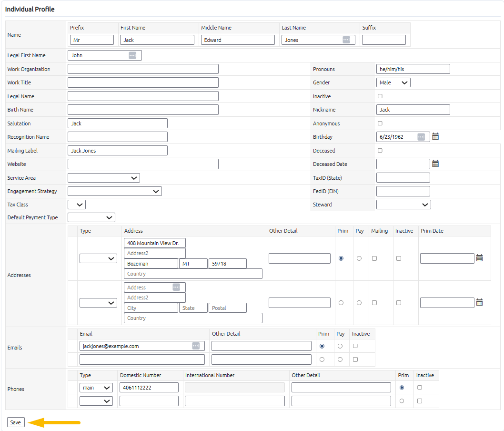Screen dimensions: 504x431
Task: Click the Work Organization input field
Action: click(143, 69)
